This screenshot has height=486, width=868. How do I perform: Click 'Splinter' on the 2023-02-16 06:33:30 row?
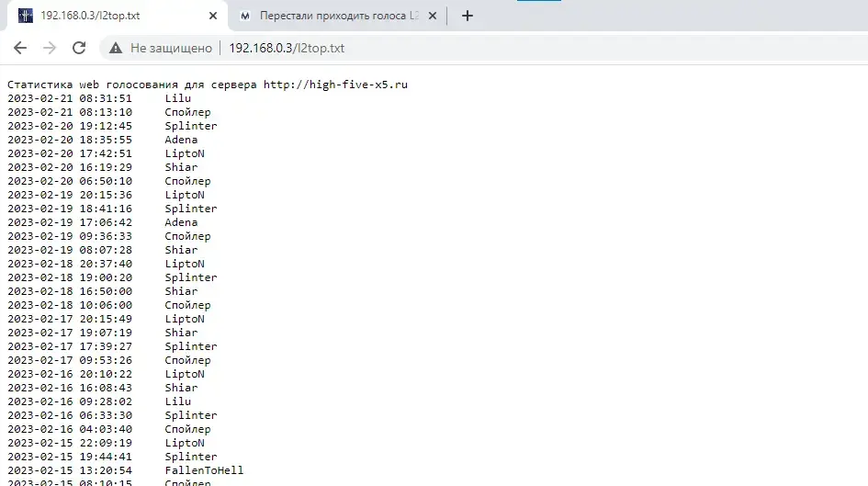191,415
